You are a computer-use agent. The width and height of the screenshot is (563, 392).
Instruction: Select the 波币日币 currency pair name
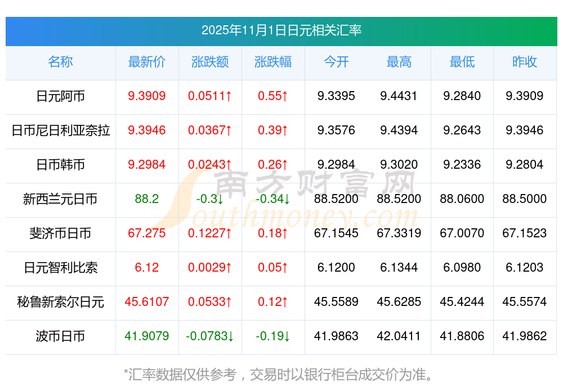pos(60,336)
